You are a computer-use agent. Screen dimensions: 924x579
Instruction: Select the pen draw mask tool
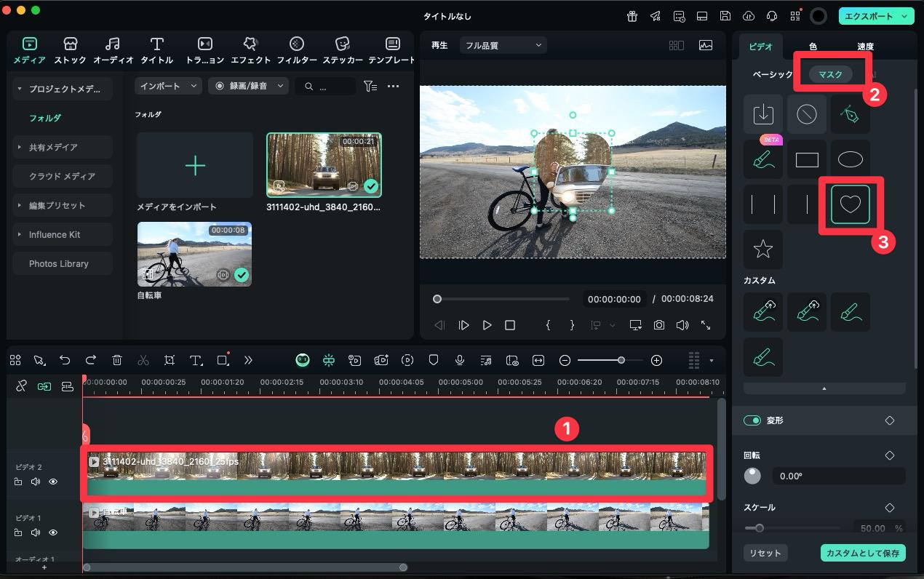850,114
